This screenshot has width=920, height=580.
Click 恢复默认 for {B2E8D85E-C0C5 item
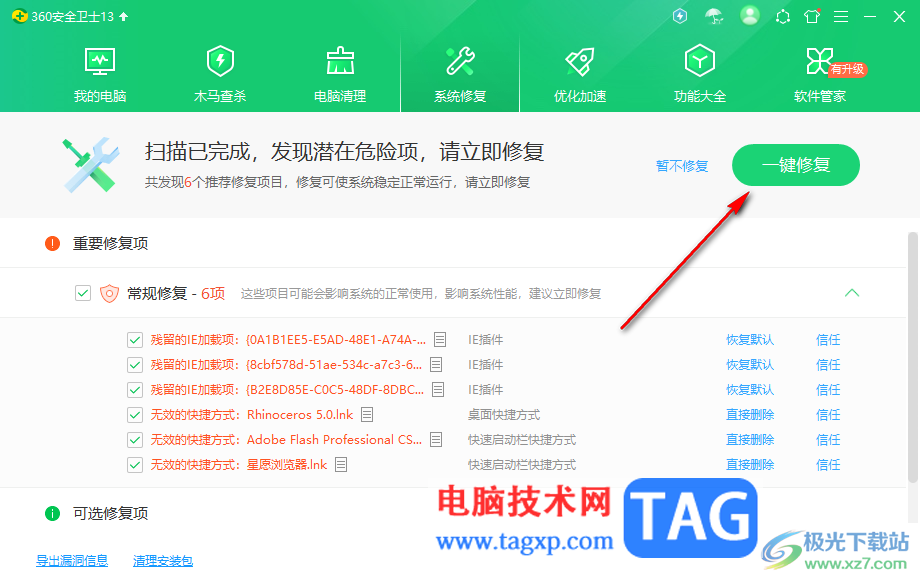click(750, 390)
